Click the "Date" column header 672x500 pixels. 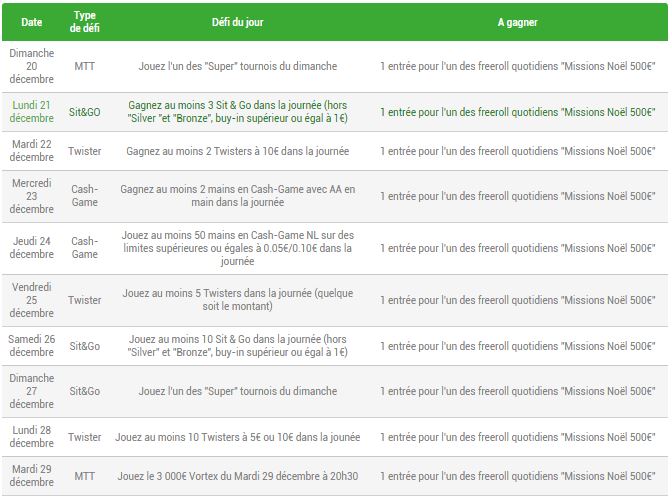[x=32, y=21]
